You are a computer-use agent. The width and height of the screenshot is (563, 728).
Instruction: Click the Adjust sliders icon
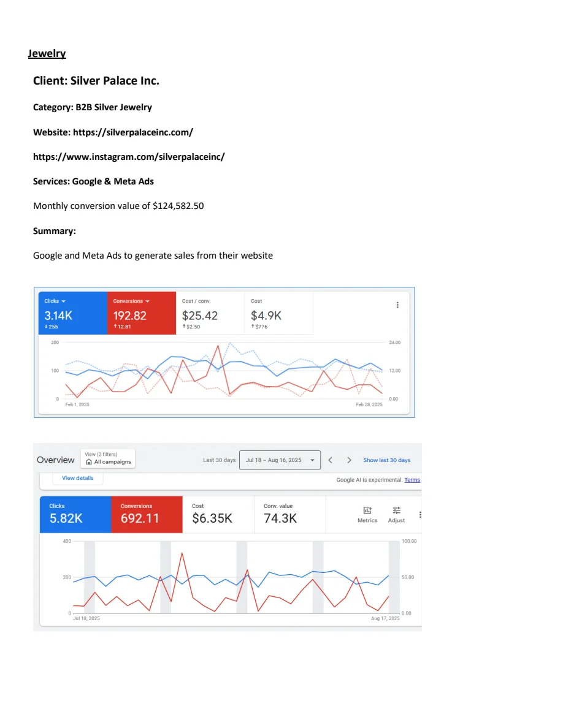pyautogui.click(x=396, y=510)
